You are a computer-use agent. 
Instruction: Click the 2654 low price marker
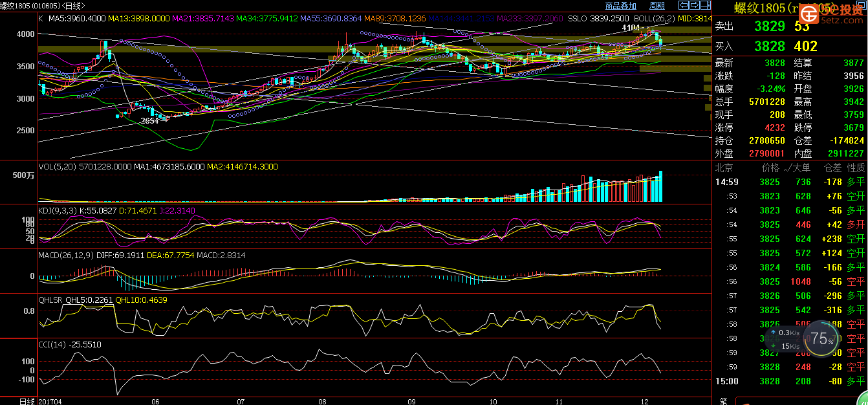150,120
